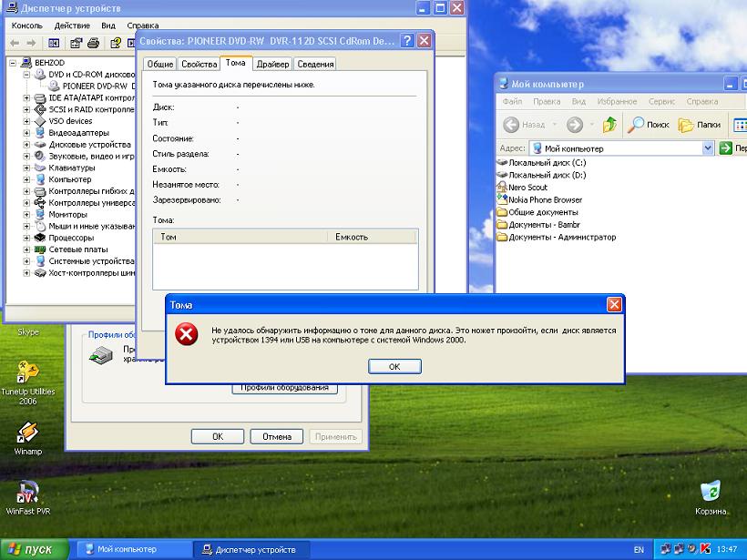This screenshot has width=747, height=560.
Task: Switch to the Общие tab
Action: click(x=160, y=65)
